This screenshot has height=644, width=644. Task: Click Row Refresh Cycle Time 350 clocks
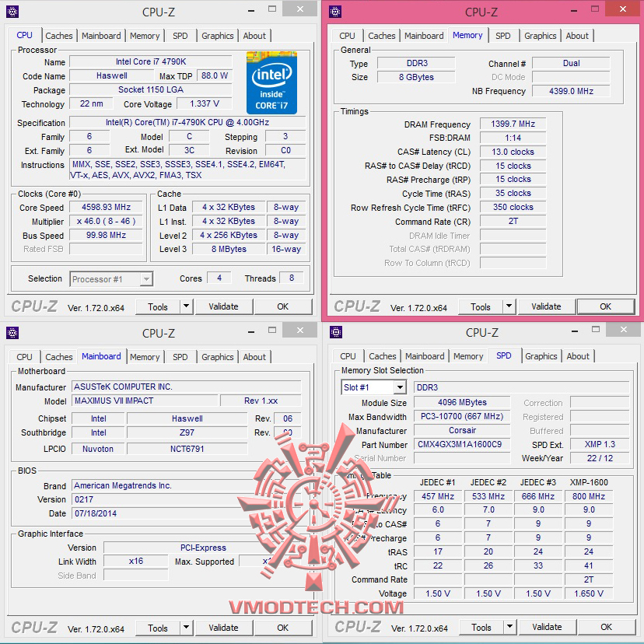pyautogui.click(x=513, y=207)
